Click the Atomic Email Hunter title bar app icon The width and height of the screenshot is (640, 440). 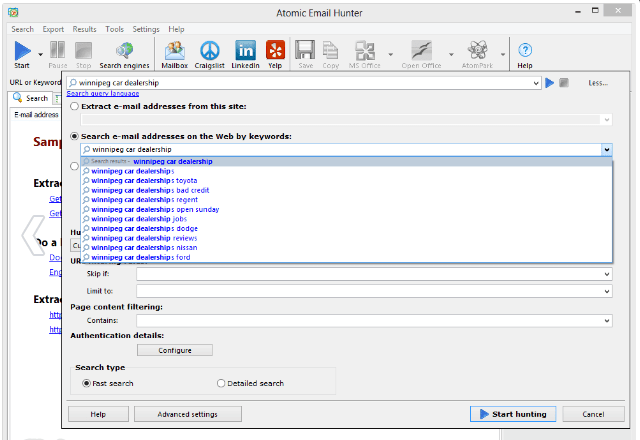point(13,13)
